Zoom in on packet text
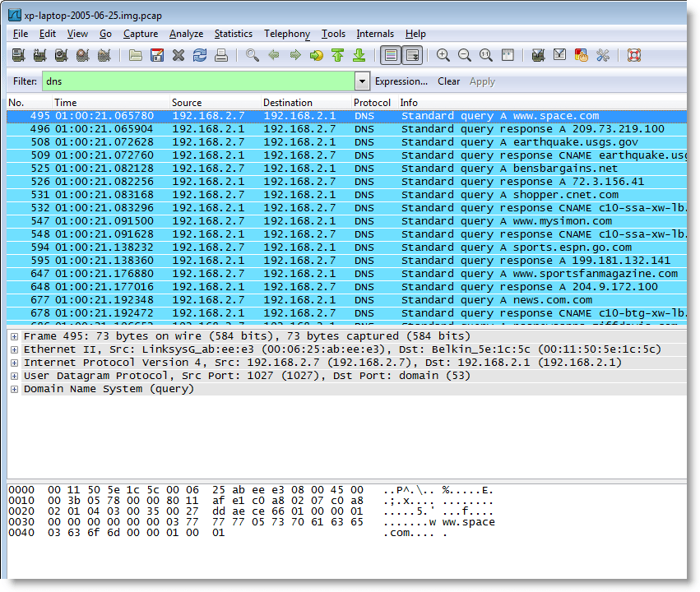 [x=443, y=55]
